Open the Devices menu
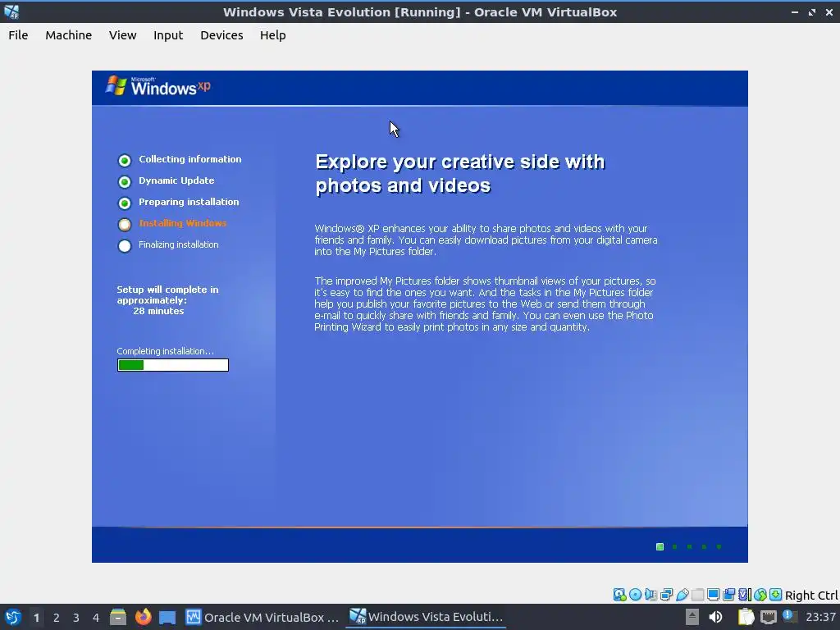Image resolution: width=840 pixels, height=630 pixels. pyautogui.click(x=221, y=35)
